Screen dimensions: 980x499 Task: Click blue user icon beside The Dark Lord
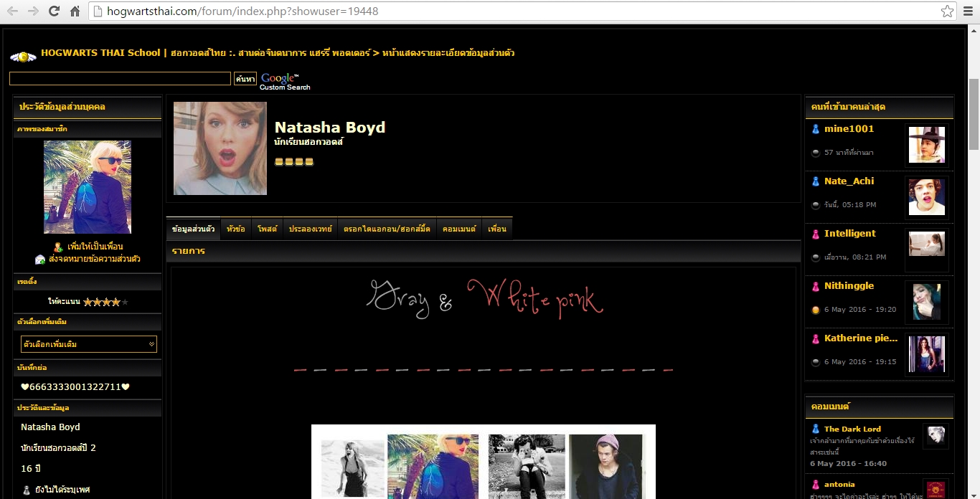pyautogui.click(x=816, y=429)
